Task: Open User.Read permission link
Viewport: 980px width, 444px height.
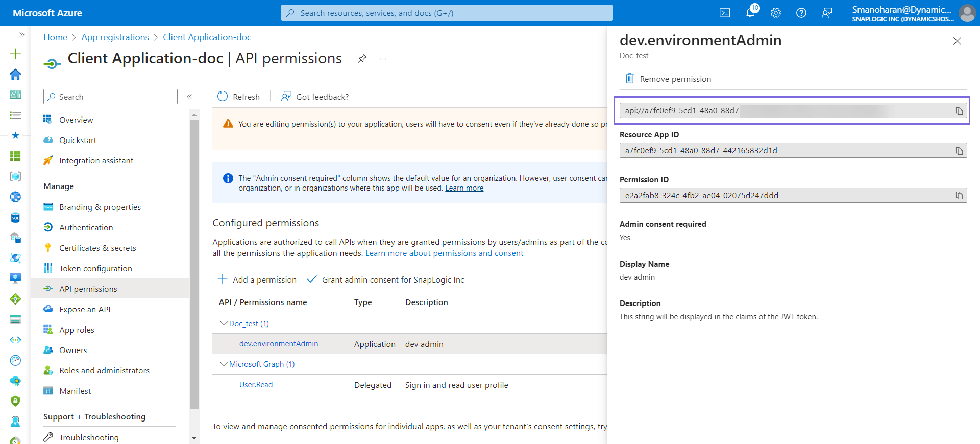Action: [x=256, y=385]
